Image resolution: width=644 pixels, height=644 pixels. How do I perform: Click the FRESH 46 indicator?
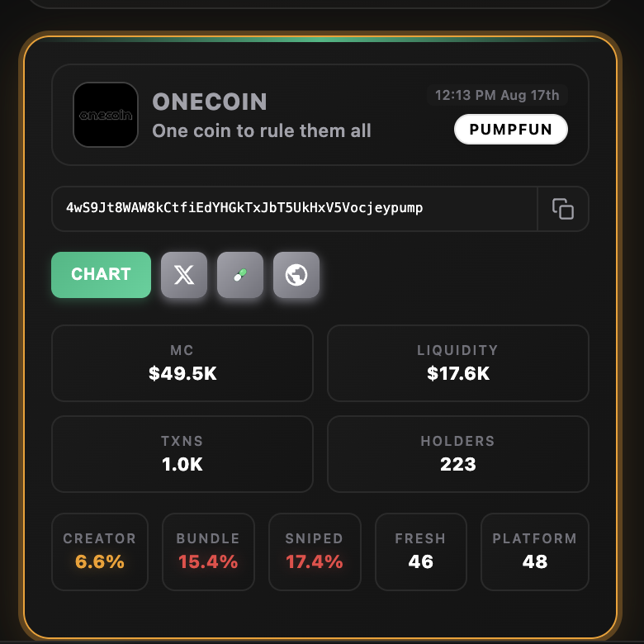pyautogui.click(x=420, y=552)
